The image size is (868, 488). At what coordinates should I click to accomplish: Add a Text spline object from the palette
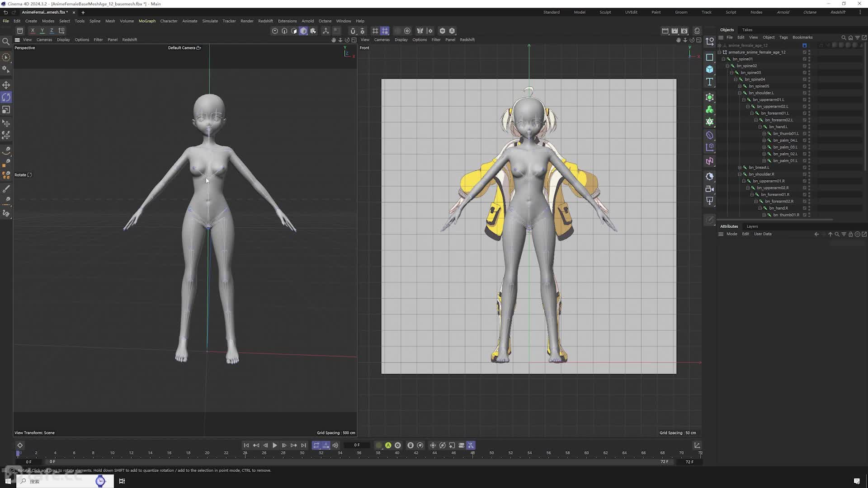710,82
